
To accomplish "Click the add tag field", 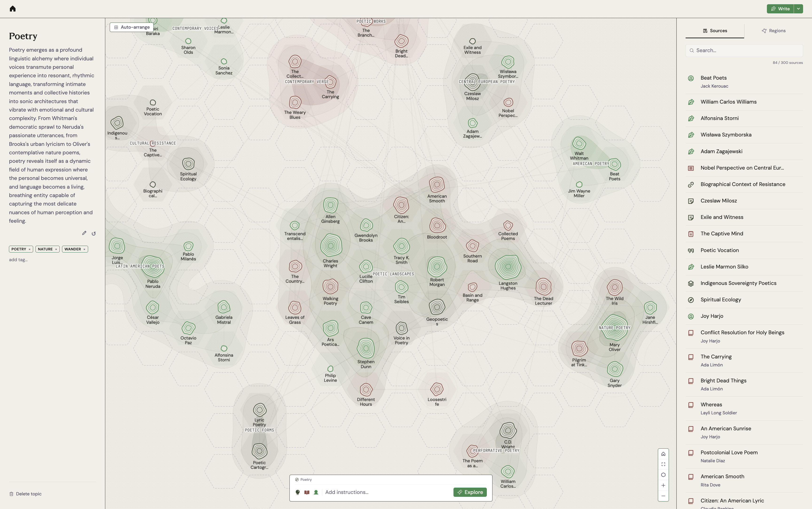I will (19, 260).
